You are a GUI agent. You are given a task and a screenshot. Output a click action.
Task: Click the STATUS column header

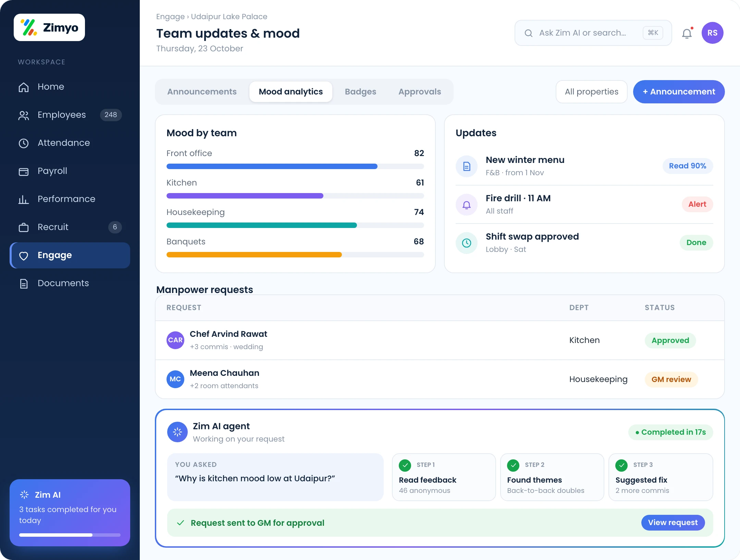660,308
